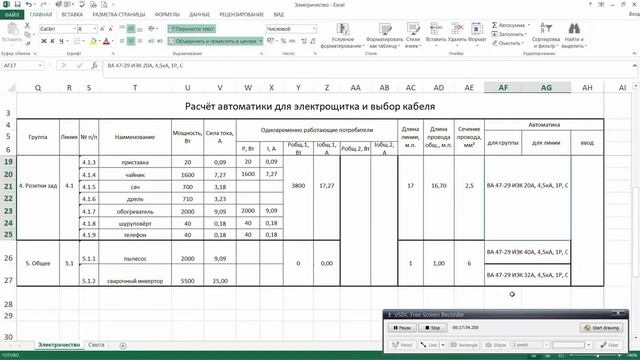Open Очистить clear options
The height and width of the screenshot is (360, 640).
tap(507, 43)
